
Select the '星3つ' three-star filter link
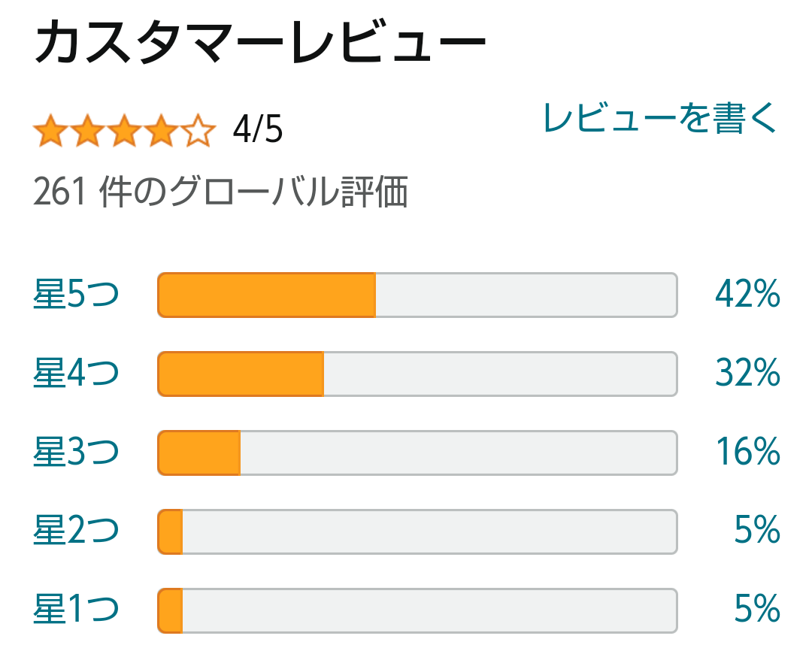(x=76, y=453)
